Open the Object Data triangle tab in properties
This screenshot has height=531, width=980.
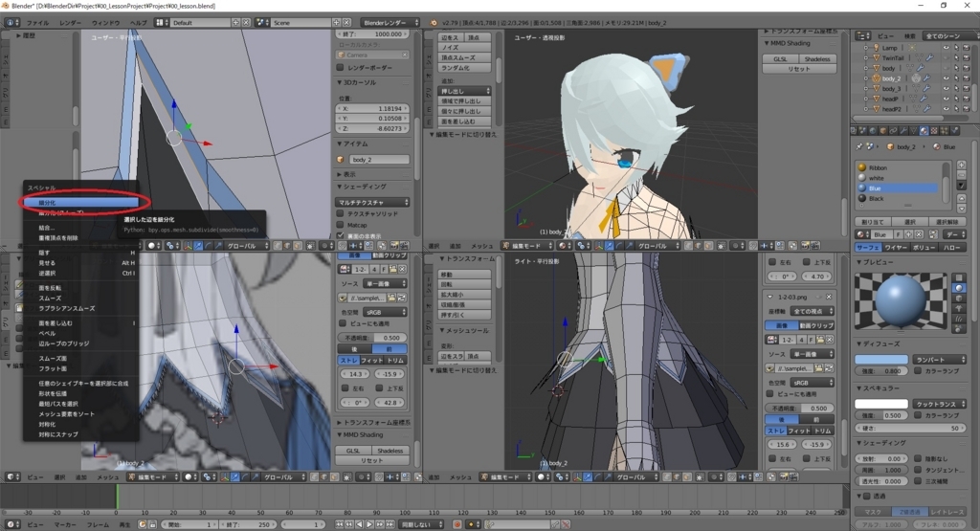[914, 130]
